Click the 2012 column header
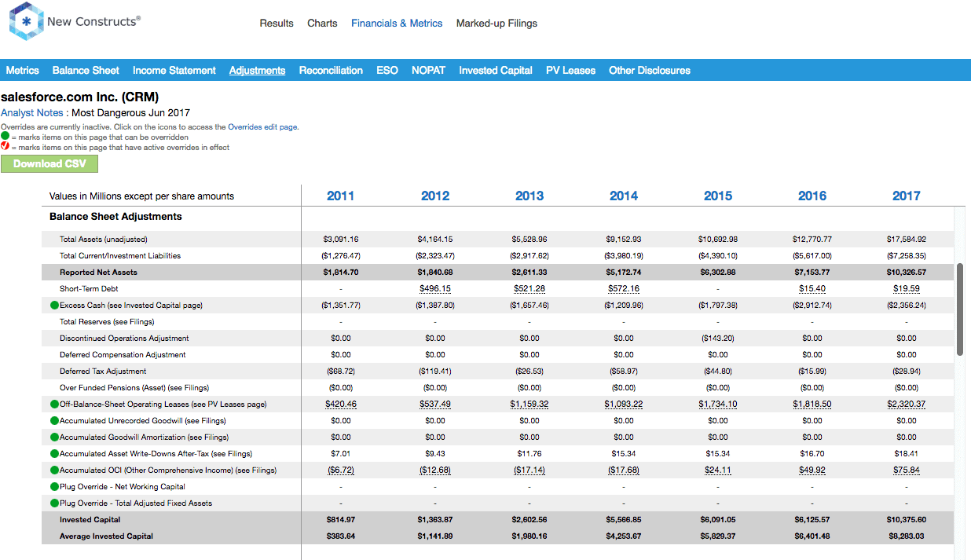Image resolution: width=971 pixels, height=560 pixels. [434, 196]
